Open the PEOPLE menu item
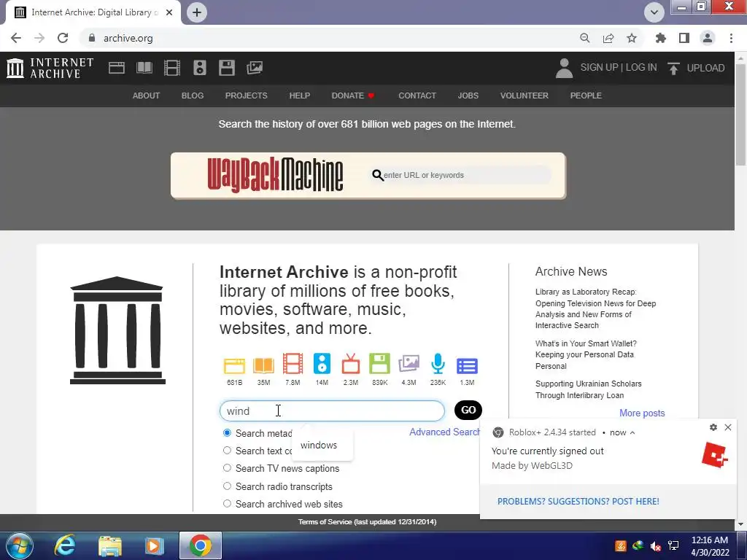 pos(586,96)
